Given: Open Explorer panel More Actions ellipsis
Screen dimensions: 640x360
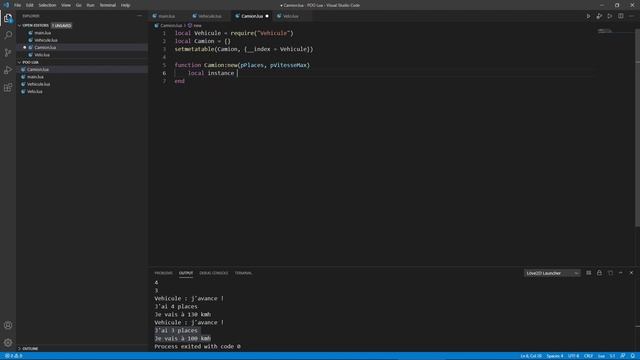Looking at the screenshot, I should tap(140, 16).
